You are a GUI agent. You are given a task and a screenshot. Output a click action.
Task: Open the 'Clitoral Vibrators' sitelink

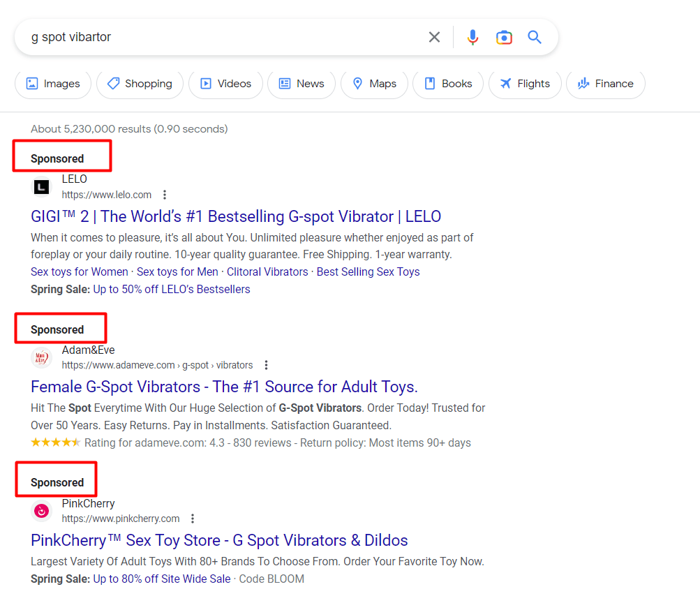(267, 271)
